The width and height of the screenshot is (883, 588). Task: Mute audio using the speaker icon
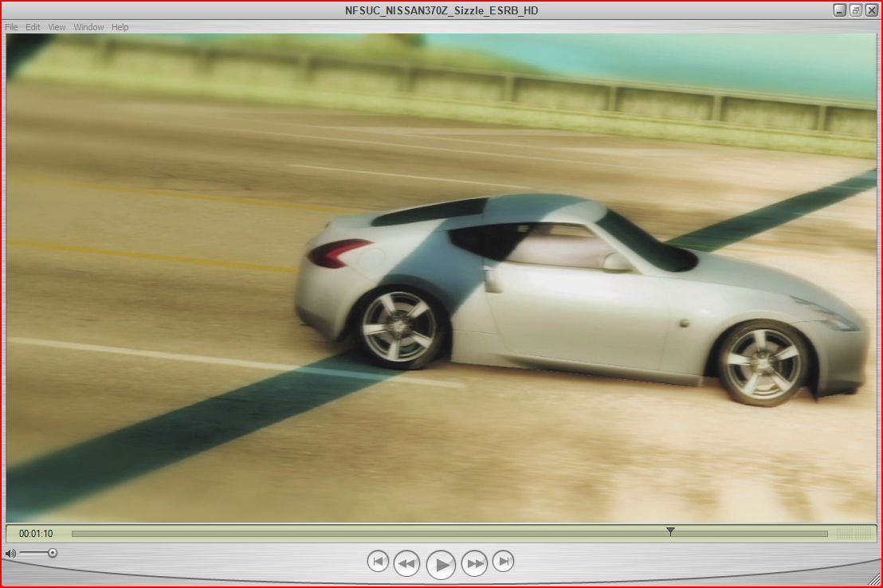pos(10,554)
